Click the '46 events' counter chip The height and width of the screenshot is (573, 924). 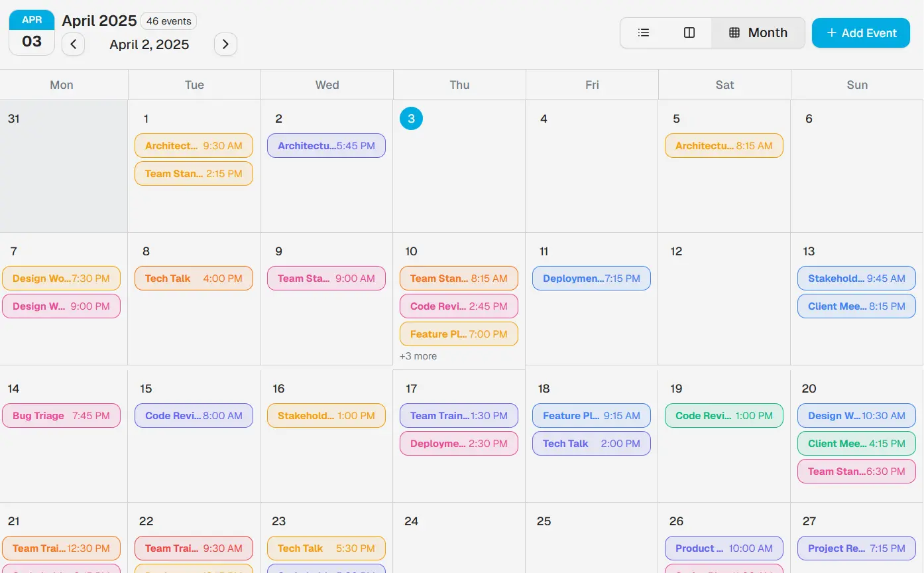coord(168,21)
